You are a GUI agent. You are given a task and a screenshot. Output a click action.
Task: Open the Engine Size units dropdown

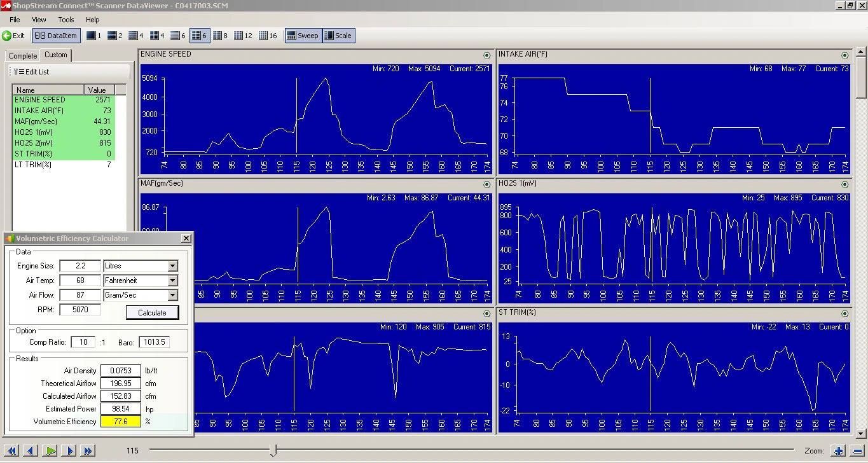click(172, 266)
